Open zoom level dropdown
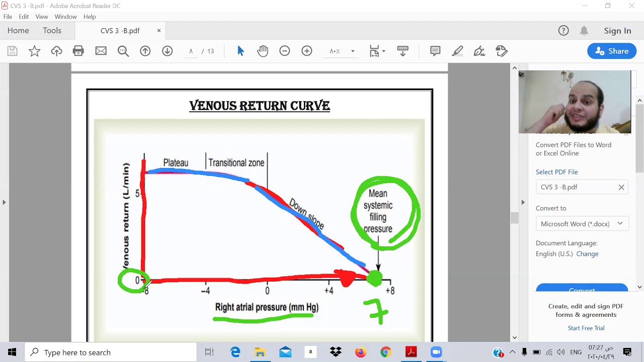This screenshot has height=362, width=644. [353, 51]
